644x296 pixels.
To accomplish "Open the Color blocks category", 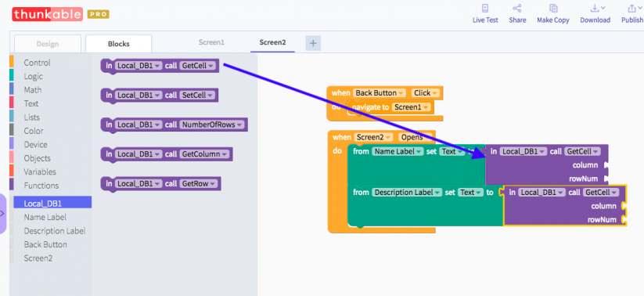I will [x=34, y=131].
